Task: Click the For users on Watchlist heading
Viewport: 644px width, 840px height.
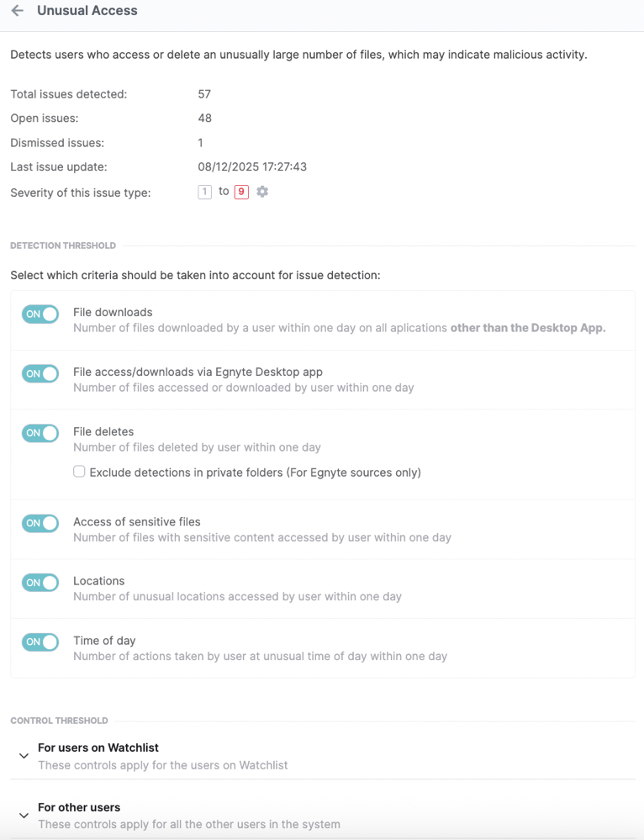Action: (98, 748)
